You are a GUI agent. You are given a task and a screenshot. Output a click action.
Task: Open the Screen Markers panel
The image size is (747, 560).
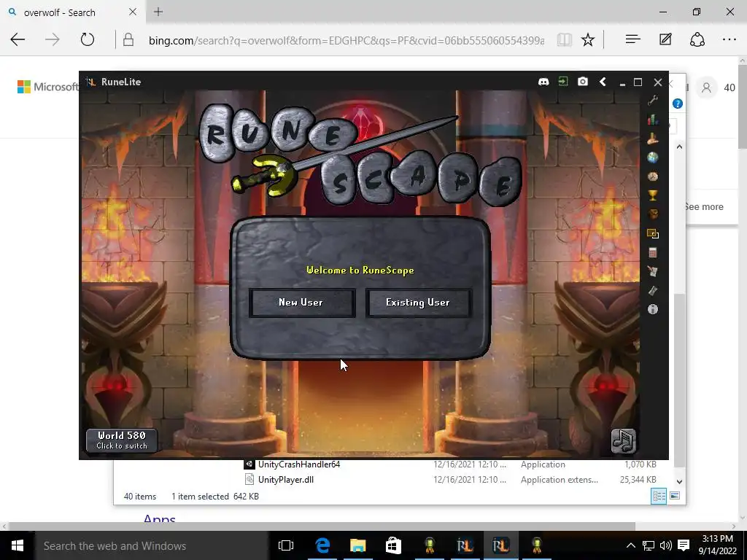tap(653, 233)
